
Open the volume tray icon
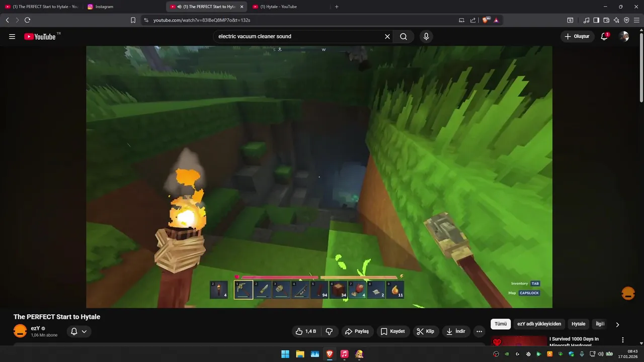600,354
